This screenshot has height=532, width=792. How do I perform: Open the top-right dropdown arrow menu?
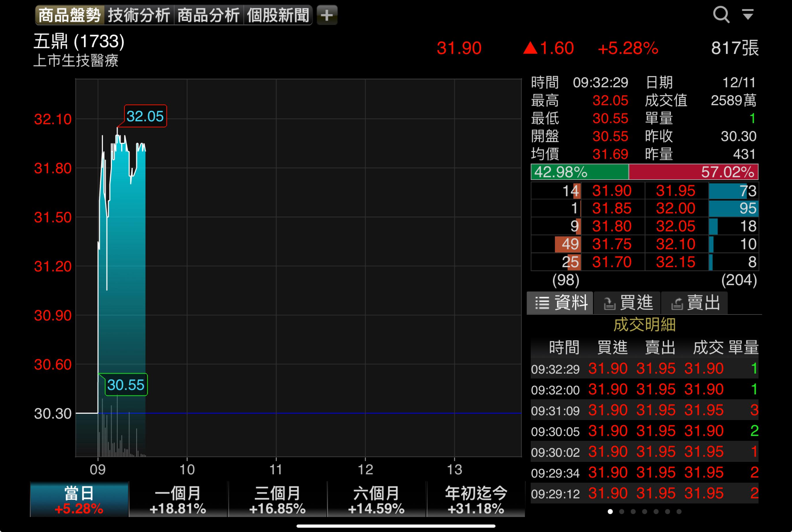click(748, 14)
